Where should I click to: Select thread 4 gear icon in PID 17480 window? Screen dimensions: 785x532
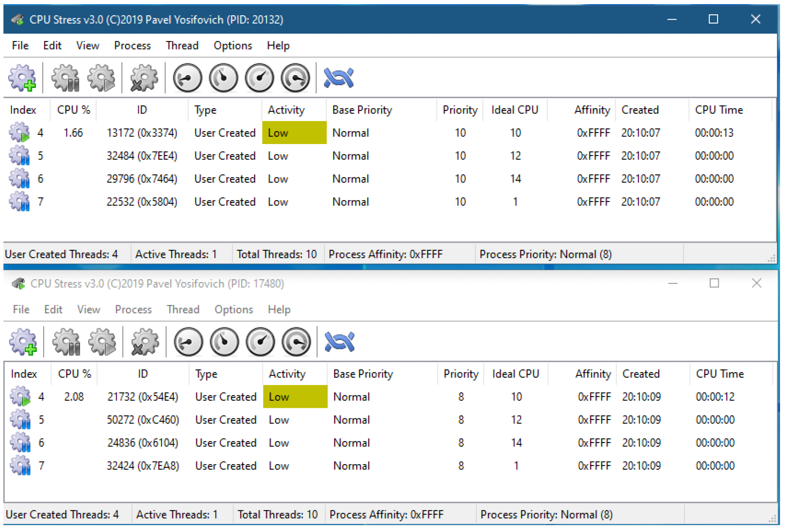(x=20, y=396)
